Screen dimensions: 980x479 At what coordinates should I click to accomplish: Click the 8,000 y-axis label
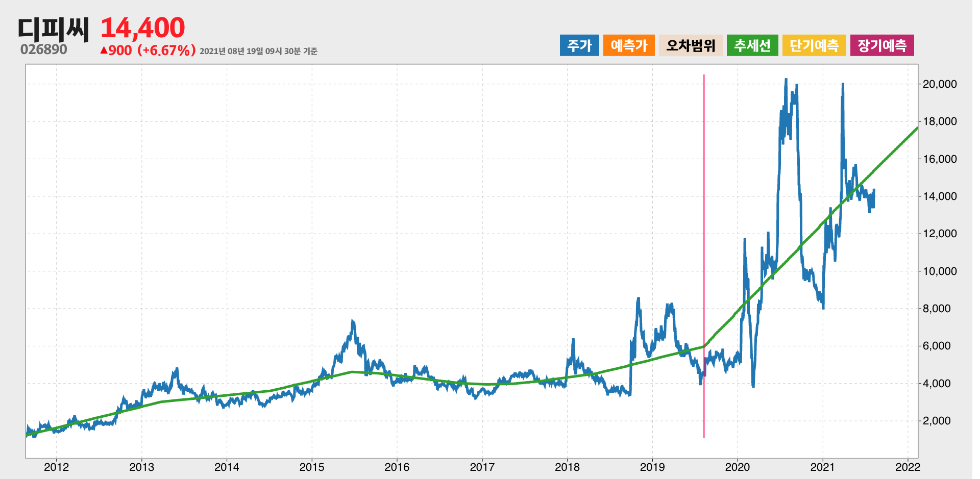[x=937, y=309]
